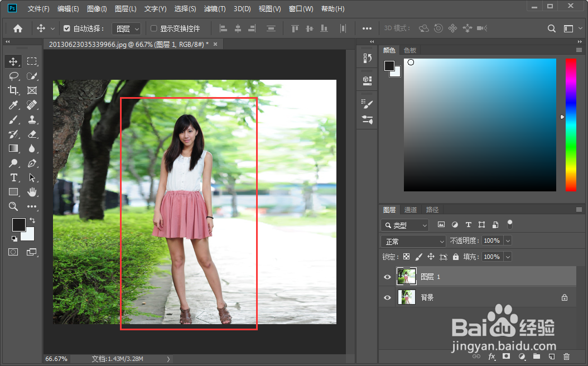
Task: Select the Blur tool
Action: click(32, 148)
